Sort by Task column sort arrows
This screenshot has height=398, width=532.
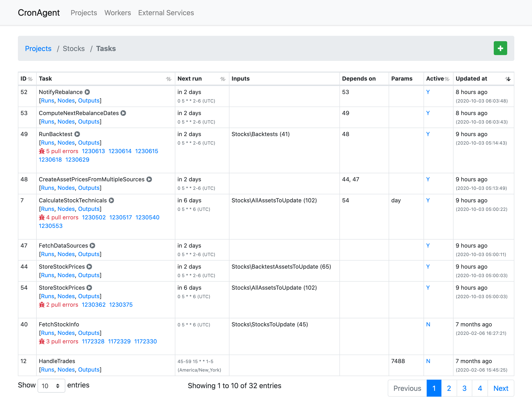[169, 79]
